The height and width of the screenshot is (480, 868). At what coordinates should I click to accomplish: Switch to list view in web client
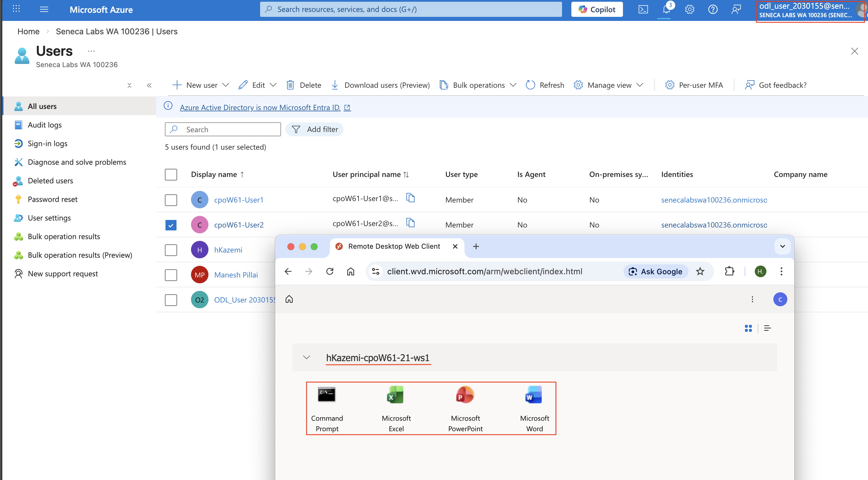pyautogui.click(x=767, y=328)
